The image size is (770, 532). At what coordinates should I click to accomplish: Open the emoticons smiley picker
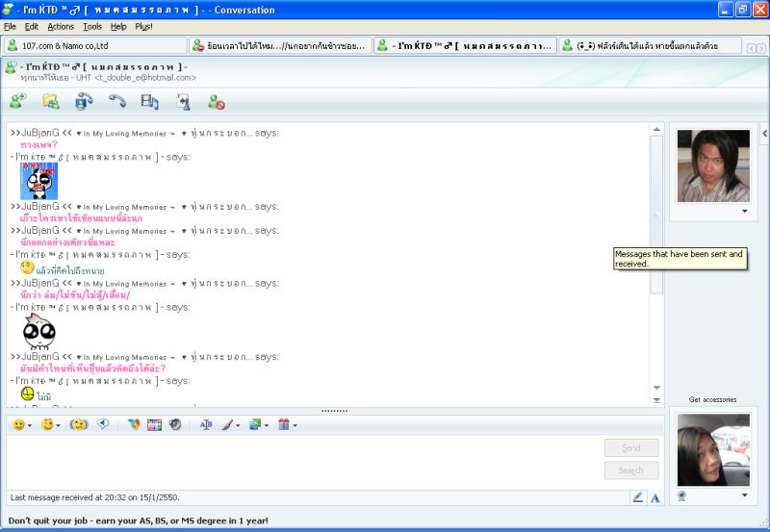[18, 424]
